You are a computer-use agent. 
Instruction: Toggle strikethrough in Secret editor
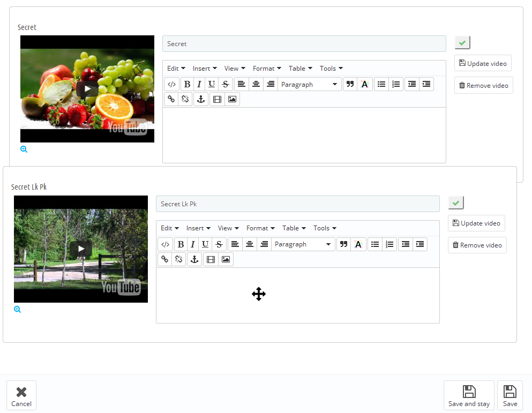pyautogui.click(x=226, y=84)
